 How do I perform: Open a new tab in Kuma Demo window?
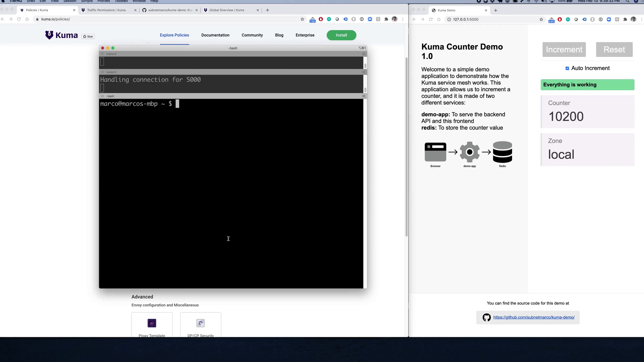[x=496, y=11]
